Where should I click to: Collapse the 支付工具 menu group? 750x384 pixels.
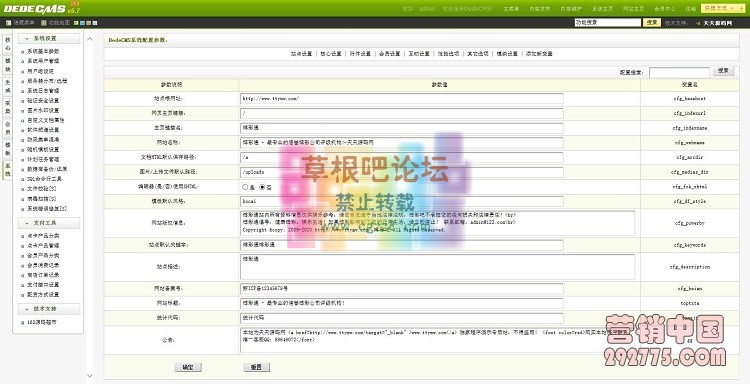49,223
